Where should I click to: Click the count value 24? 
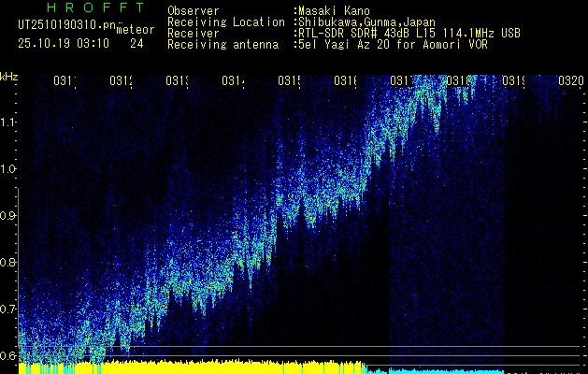tap(136, 44)
